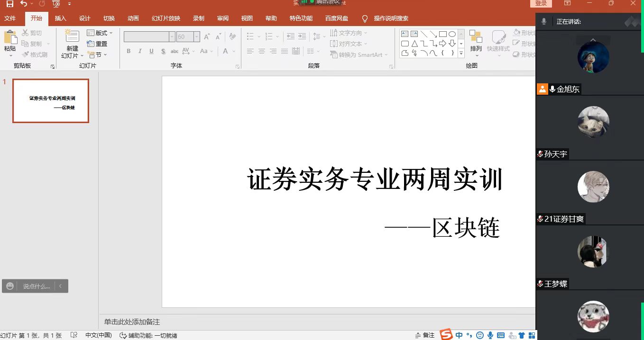The height and width of the screenshot is (340, 644).
Task: Open the 插入 (Insert) ribbon tab
Action: click(x=60, y=18)
